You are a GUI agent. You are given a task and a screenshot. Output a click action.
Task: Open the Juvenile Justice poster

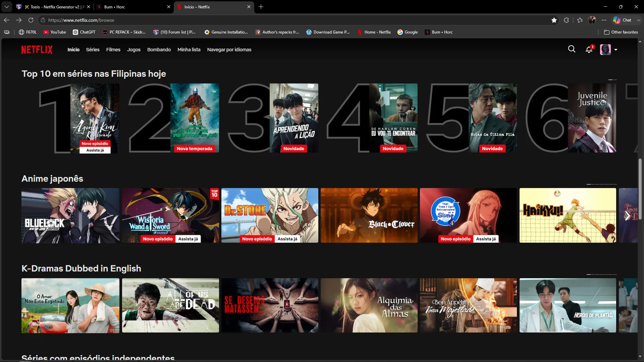[x=592, y=118]
